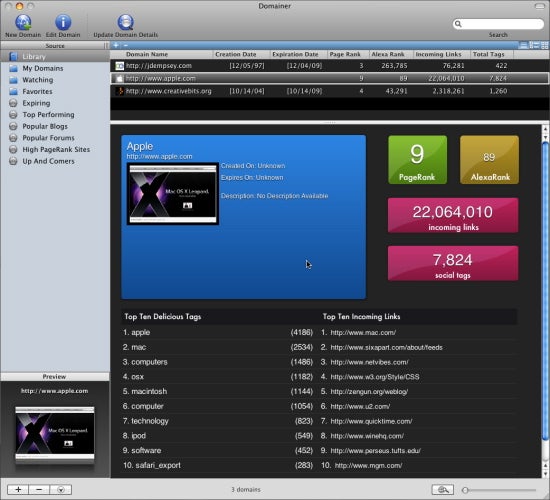Select the Library book icon in sidebar
This screenshot has height=500, width=550.
[13, 56]
